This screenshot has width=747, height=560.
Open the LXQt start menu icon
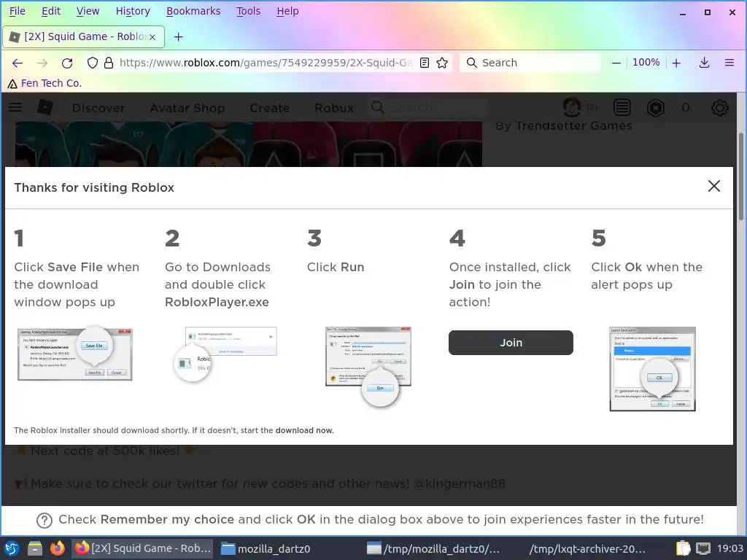[x=12, y=548]
